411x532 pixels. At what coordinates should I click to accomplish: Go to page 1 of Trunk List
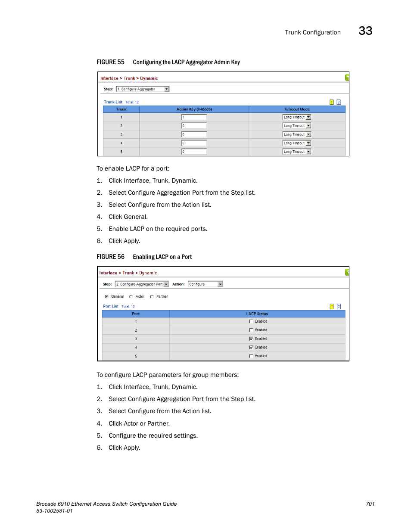332,102
